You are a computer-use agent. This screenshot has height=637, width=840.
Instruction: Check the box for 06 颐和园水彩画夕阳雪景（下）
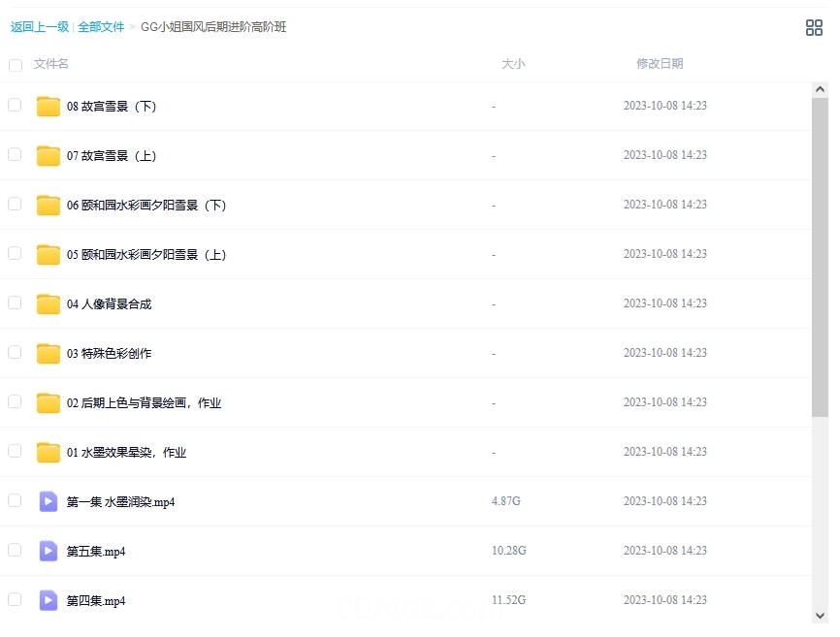pos(15,204)
